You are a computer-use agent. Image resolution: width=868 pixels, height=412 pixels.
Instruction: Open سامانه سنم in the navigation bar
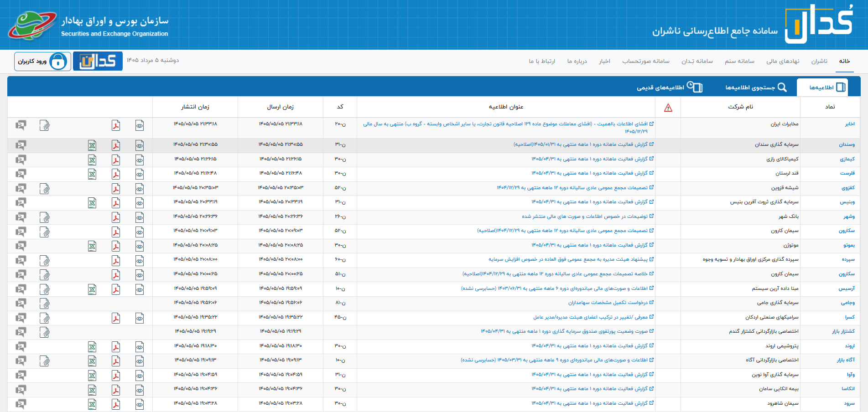[739, 61]
